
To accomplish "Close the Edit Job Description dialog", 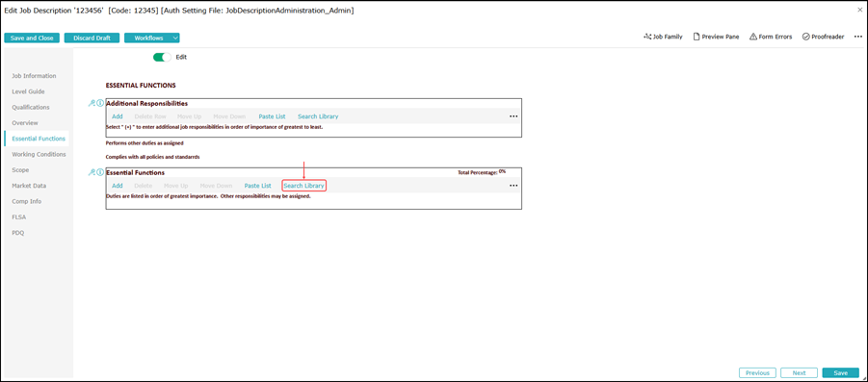I will point(859,10).
